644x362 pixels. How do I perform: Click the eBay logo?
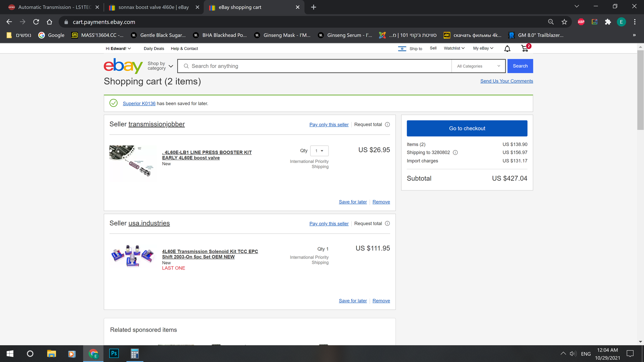point(123,66)
